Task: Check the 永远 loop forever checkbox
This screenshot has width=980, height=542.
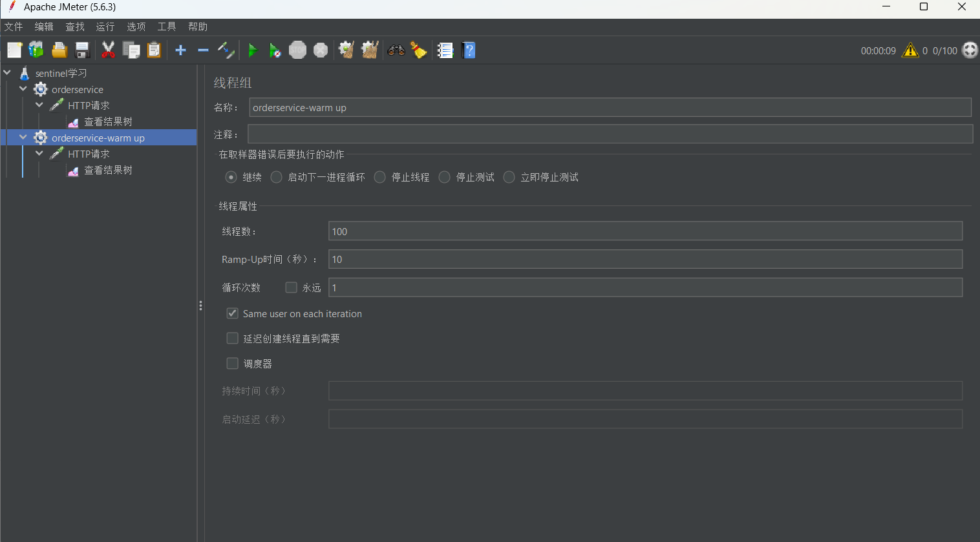Action: [292, 287]
